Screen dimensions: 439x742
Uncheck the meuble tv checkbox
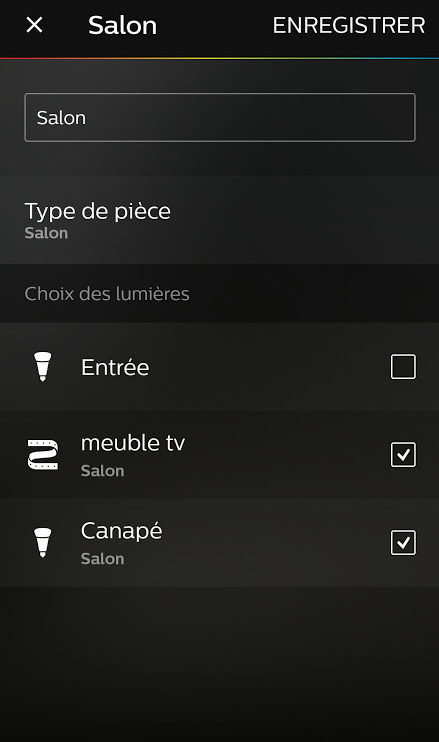[403, 454]
